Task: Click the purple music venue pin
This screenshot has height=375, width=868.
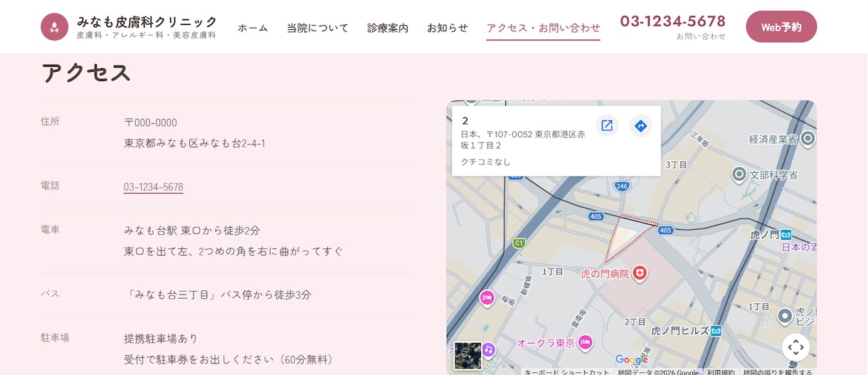Action: pyautogui.click(x=488, y=349)
